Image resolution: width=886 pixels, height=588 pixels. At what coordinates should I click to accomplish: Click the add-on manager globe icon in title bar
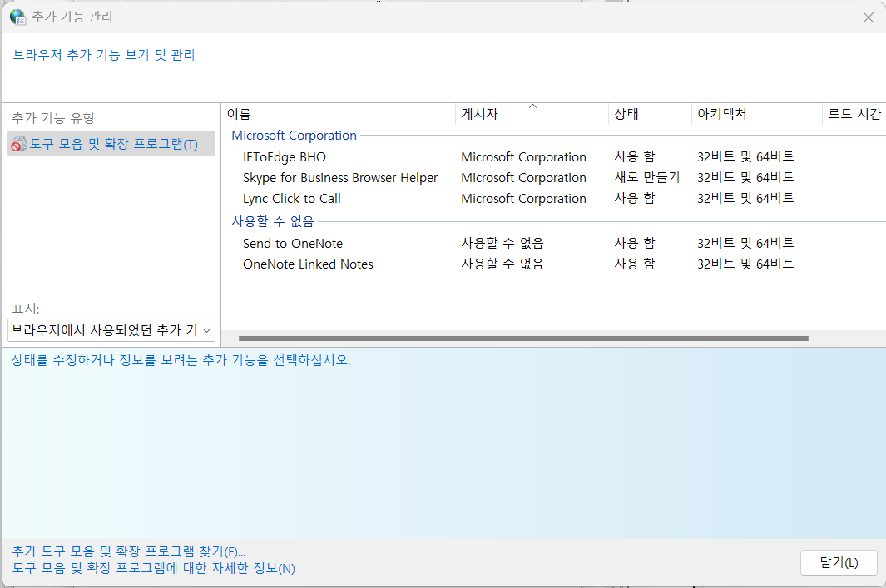(17, 17)
